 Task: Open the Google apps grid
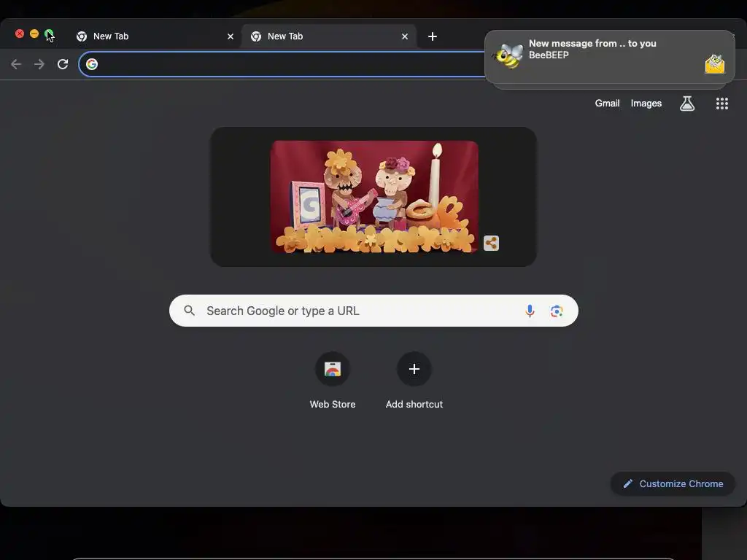721,104
